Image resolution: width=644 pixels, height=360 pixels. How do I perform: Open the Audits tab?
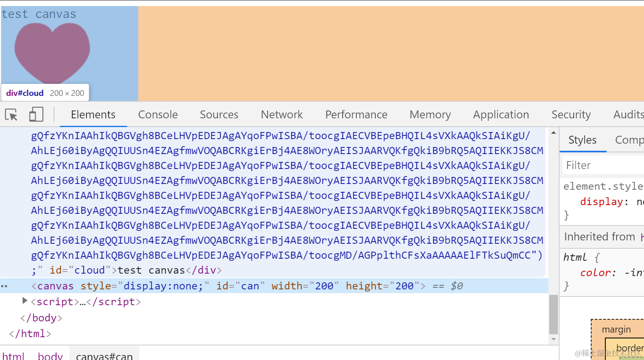[x=629, y=115]
